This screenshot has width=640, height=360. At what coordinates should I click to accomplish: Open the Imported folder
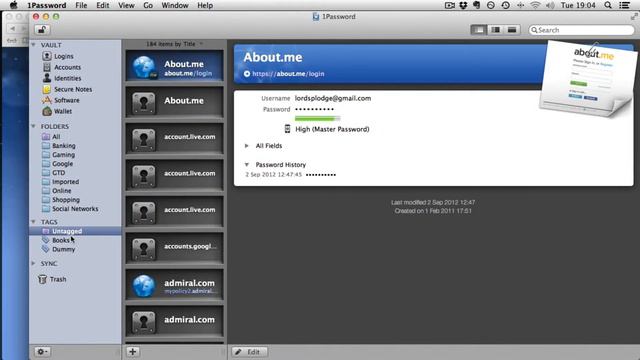(x=65, y=181)
